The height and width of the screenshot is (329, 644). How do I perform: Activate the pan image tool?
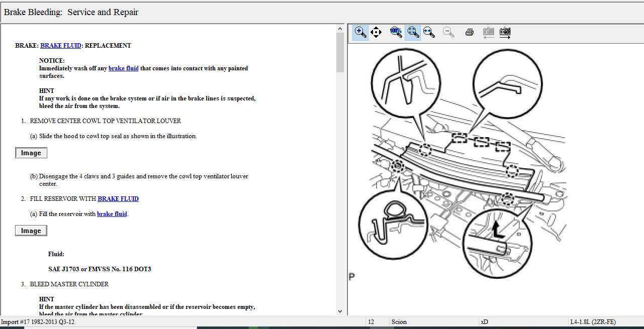point(376,33)
